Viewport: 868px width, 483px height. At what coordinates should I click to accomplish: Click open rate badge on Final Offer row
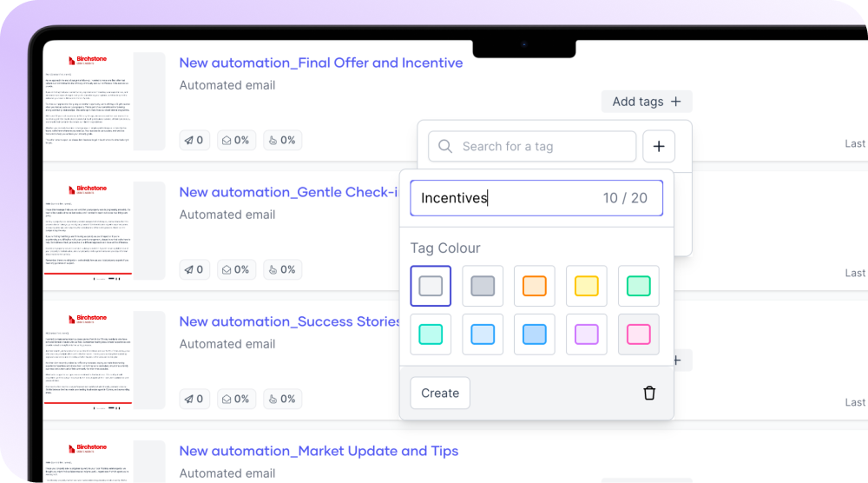(236, 140)
